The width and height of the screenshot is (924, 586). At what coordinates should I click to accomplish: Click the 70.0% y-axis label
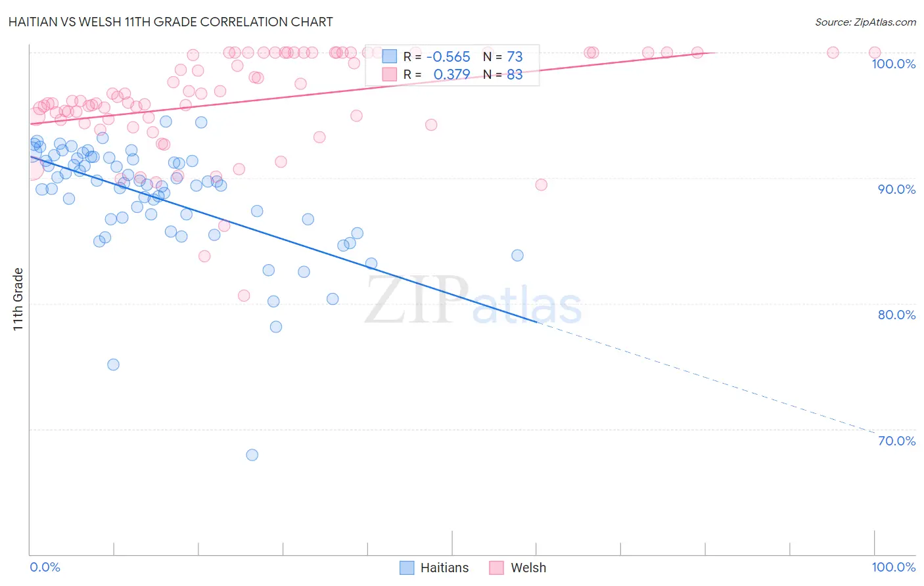click(897, 441)
